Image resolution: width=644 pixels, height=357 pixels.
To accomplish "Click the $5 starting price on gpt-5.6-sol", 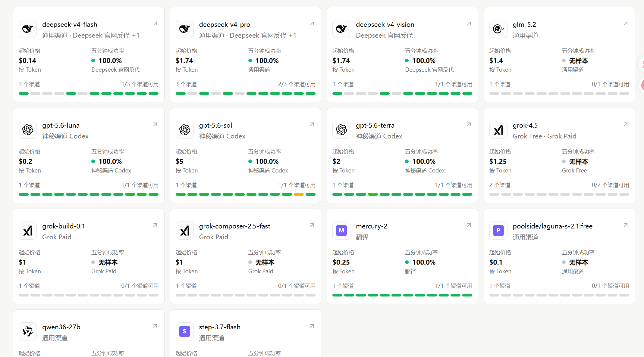I will (x=179, y=161).
